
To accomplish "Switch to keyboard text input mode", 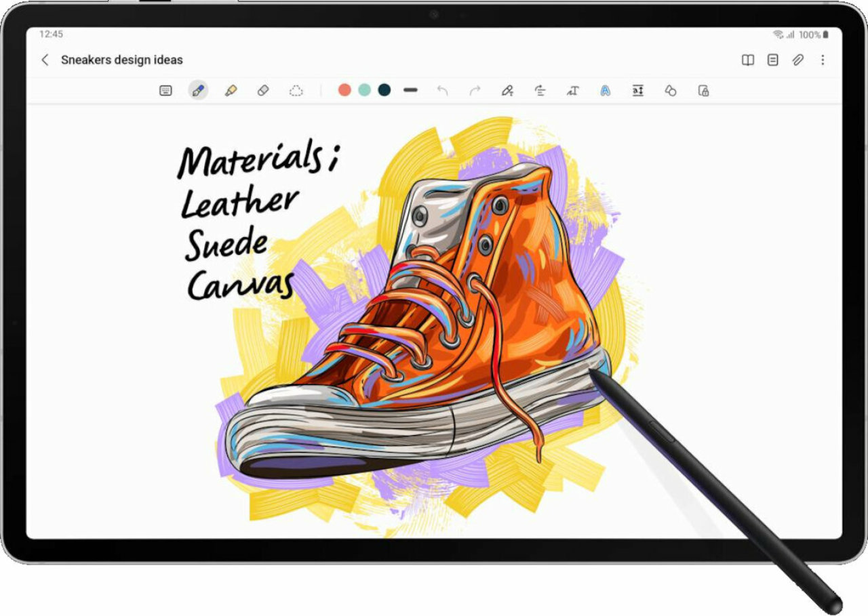I will 165,90.
